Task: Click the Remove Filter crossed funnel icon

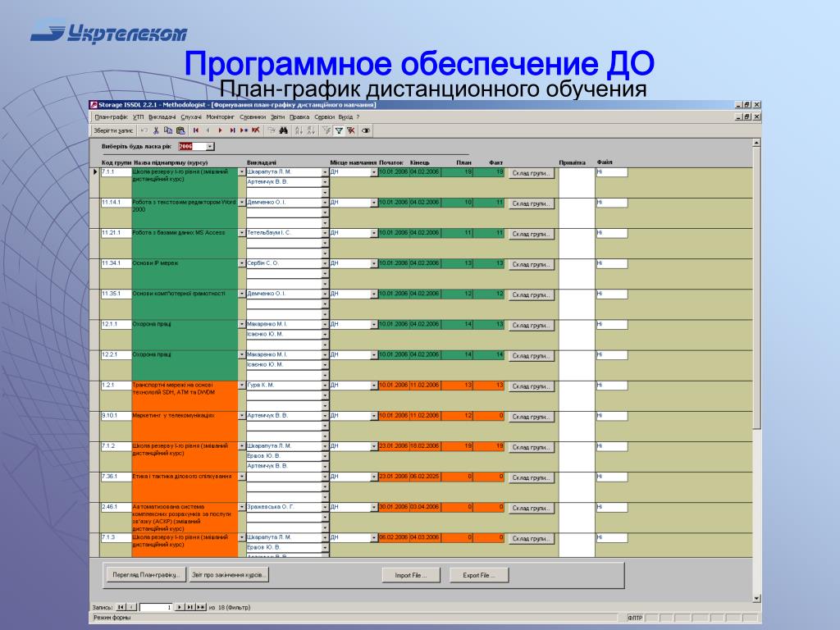Action: [351, 130]
